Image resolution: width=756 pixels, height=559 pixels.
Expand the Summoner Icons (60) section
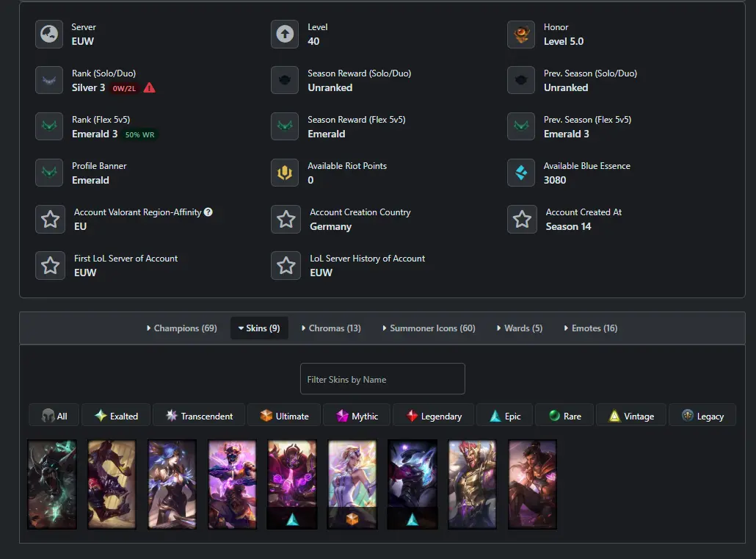tap(429, 328)
